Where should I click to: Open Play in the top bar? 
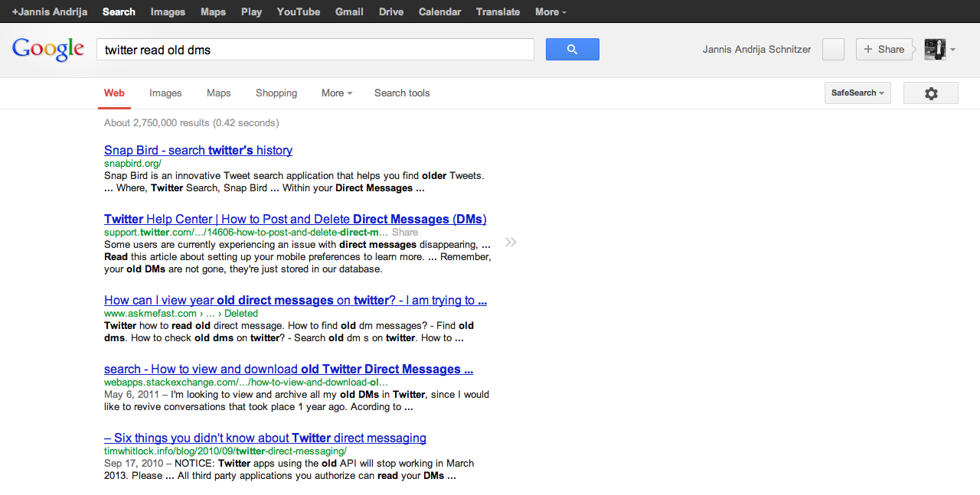[x=251, y=11]
